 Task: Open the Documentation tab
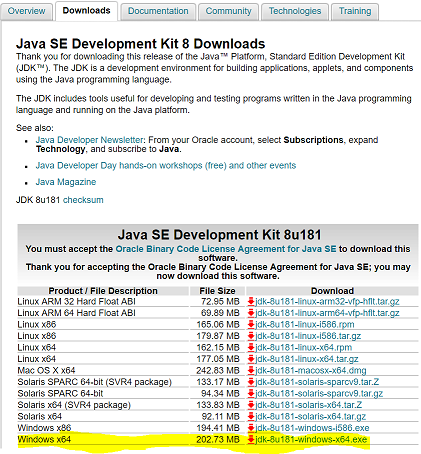[158, 11]
